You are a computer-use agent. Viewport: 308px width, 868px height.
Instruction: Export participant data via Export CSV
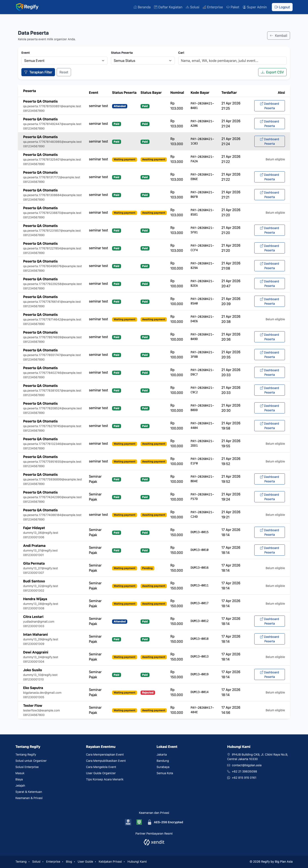(x=272, y=72)
